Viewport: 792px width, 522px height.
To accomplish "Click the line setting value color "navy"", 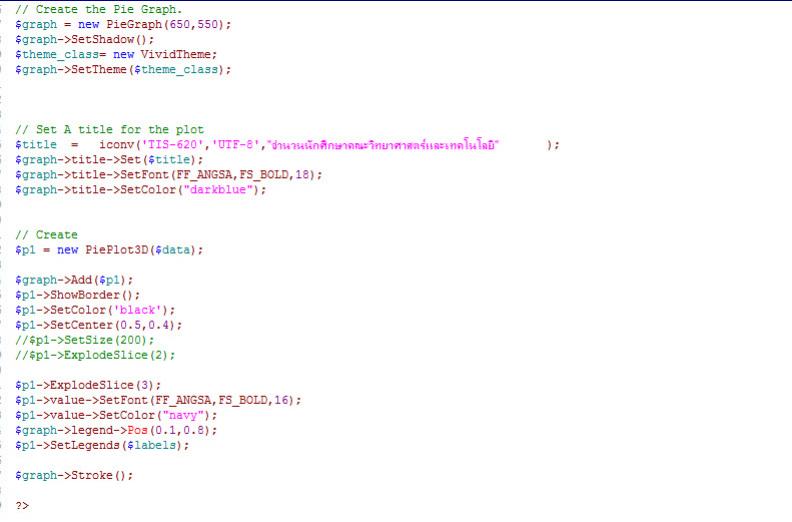I will [x=116, y=415].
